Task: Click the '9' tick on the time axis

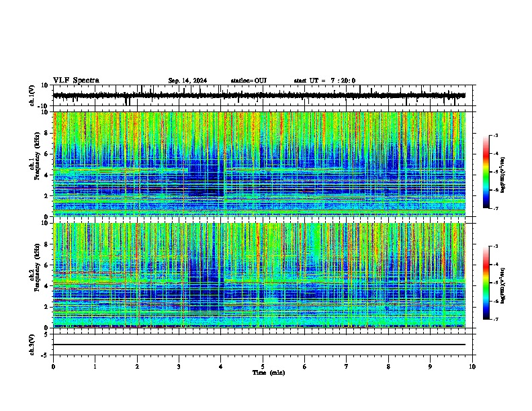Action: click(x=430, y=367)
